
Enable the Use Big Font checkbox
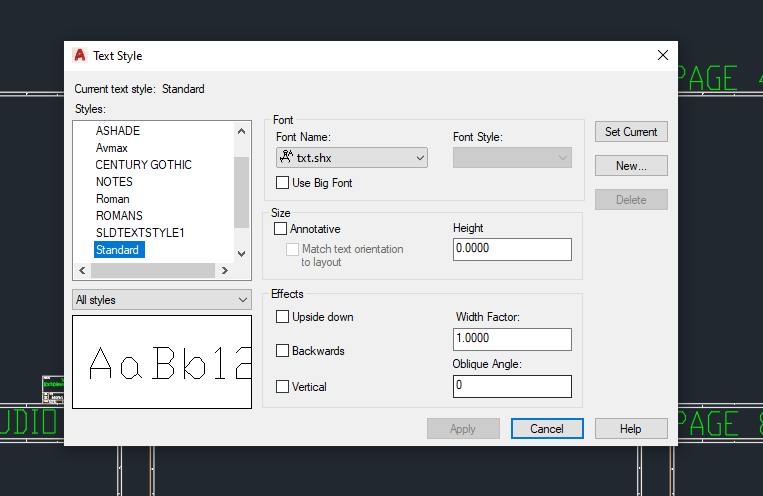click(x=282, y=183)
